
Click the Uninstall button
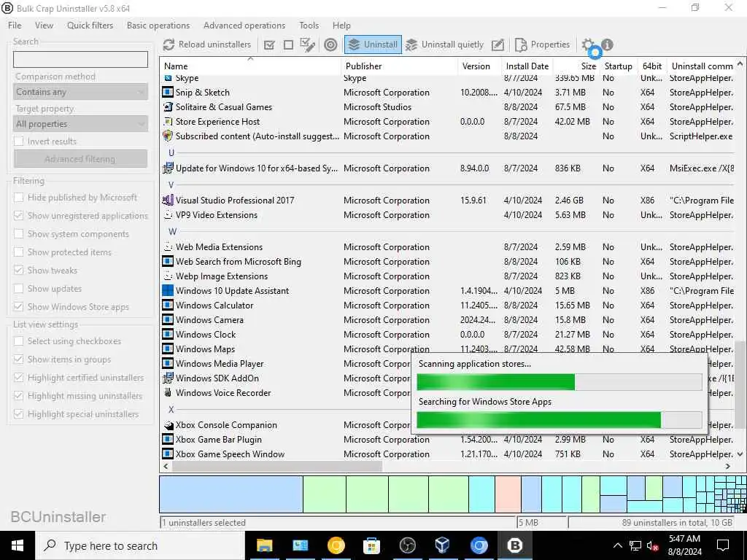[x=373, y=44]
